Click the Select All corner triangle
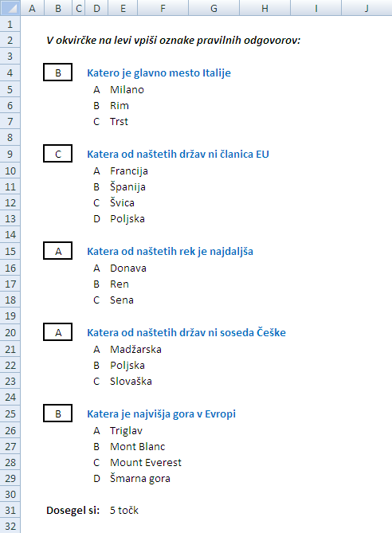 [x=10, y=8]
